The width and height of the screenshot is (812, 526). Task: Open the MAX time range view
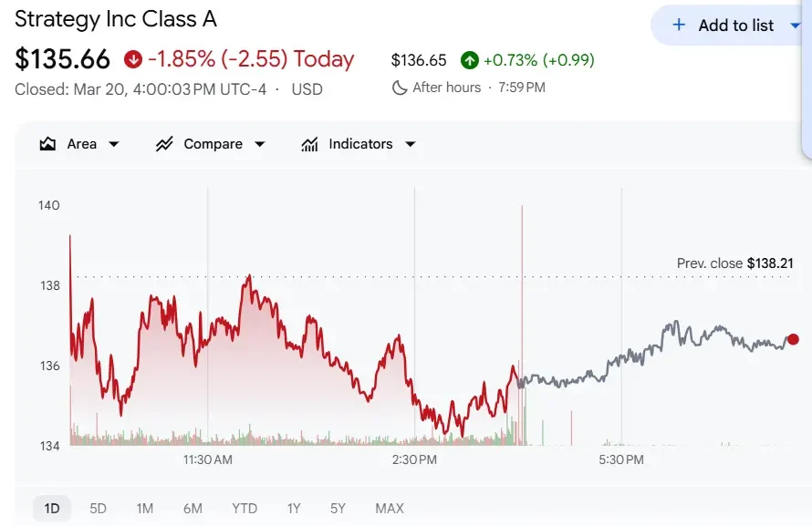coord(389,508)
